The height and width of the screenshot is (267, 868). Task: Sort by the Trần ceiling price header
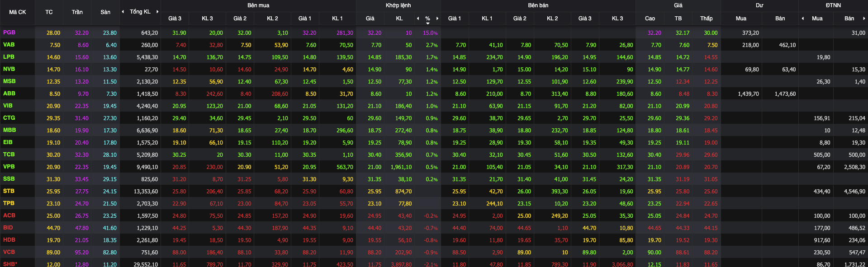[x=77, y=12]
